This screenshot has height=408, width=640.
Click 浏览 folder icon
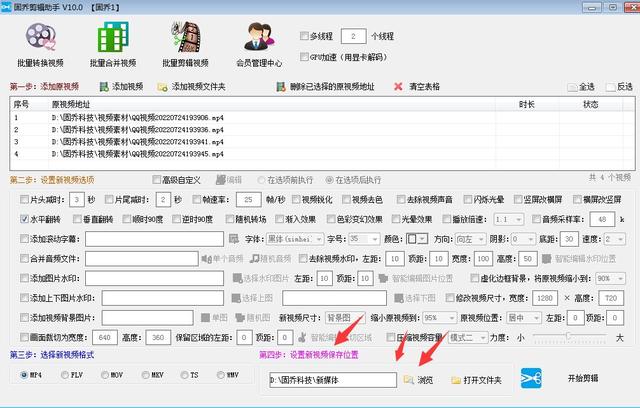coord(409,380)
